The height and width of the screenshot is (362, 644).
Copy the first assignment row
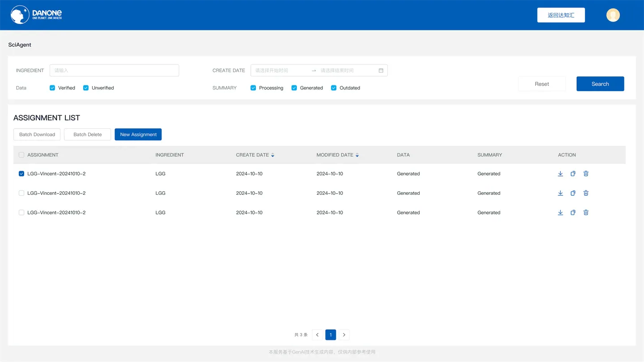(573, 174)
